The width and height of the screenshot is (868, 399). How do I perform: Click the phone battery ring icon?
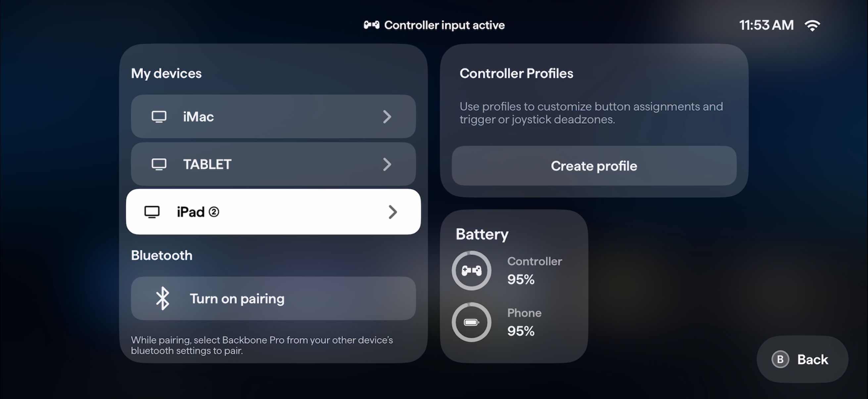(471, 322)
